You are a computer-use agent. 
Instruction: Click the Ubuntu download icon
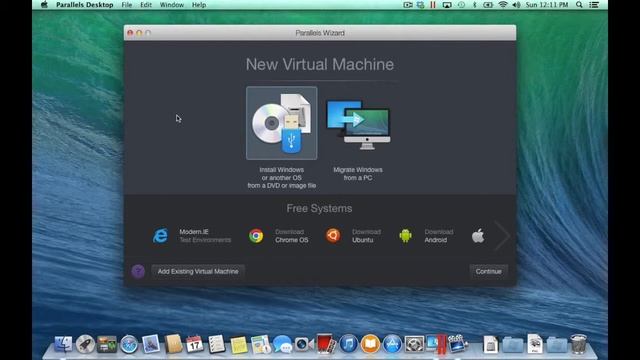click(x=333, y=236)
